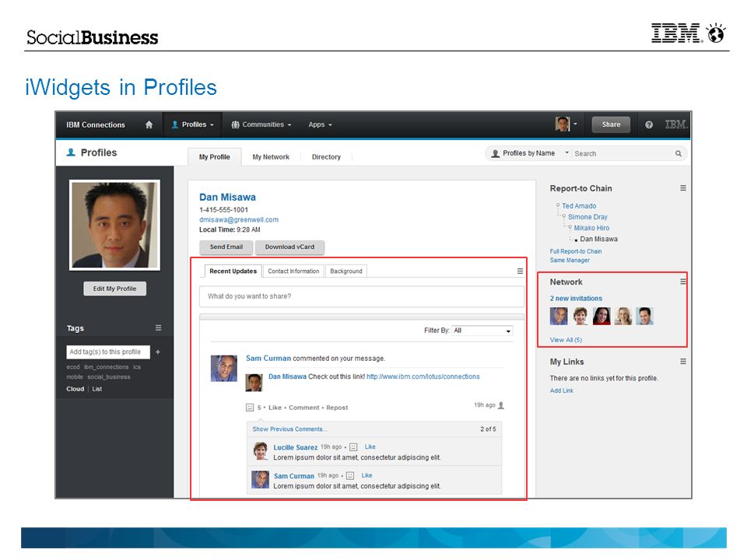Select the Contact Information tab
Viewport: 747px width, 560px height.
tap(293, 271)
